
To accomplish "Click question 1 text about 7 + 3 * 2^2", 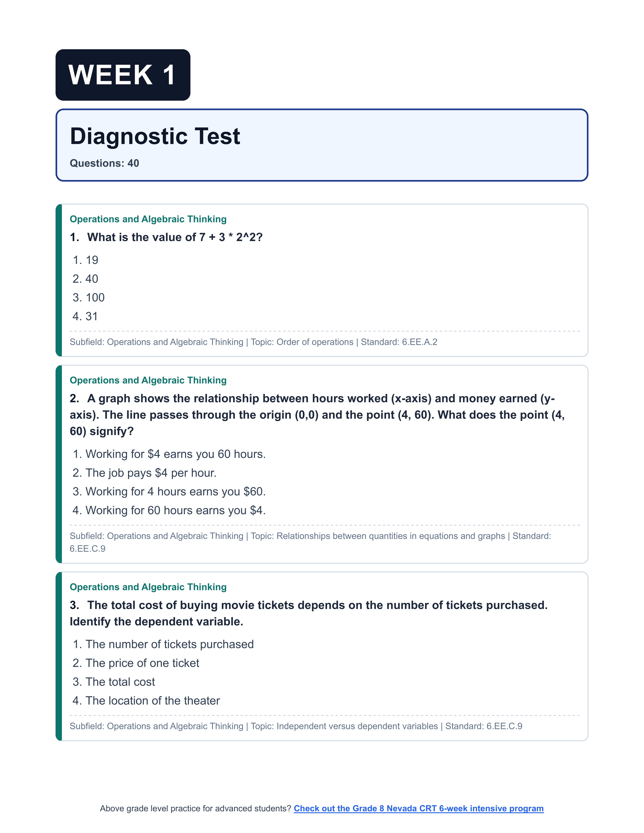I will pyautogui.click(x=175, y=237).
